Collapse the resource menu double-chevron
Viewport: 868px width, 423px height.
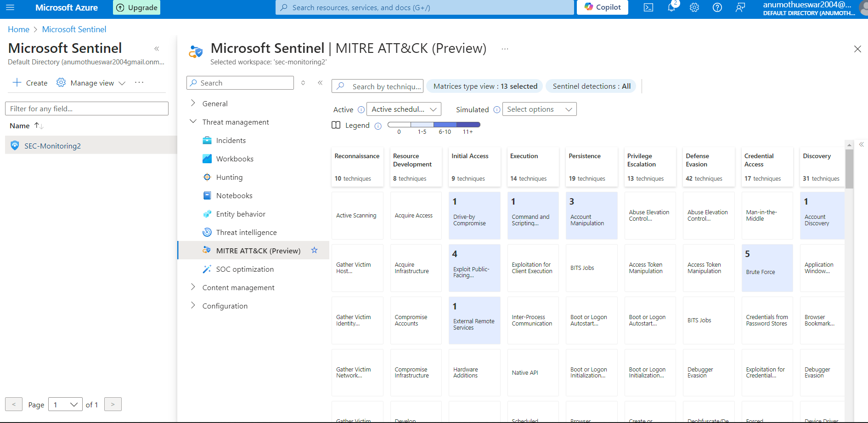tap(320, 83)
